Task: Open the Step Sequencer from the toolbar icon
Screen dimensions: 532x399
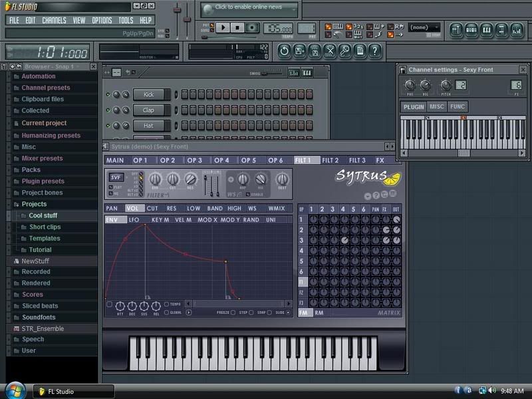Action: [471, 31]
